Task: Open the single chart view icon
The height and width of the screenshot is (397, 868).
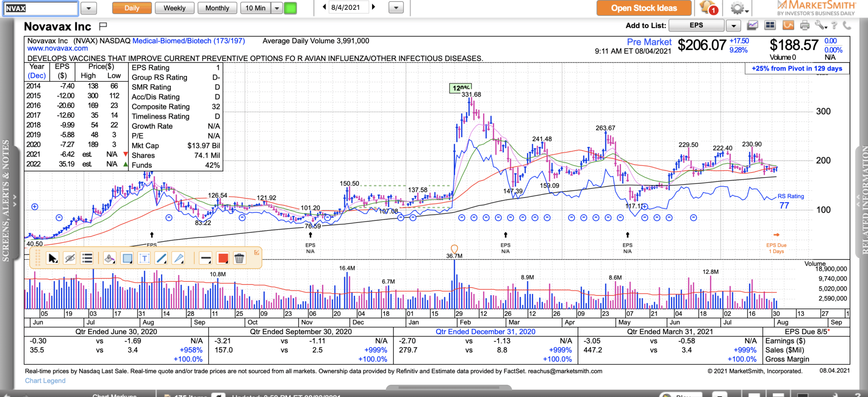Action: [x=753, y=25]
